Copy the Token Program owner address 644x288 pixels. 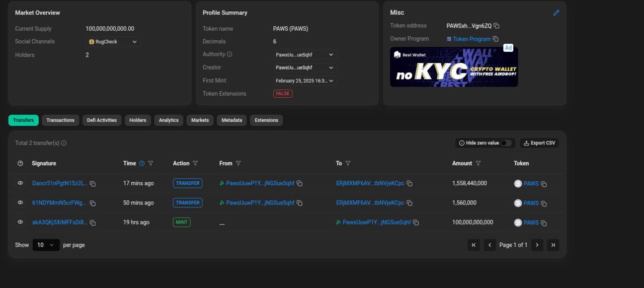point(496,39)
